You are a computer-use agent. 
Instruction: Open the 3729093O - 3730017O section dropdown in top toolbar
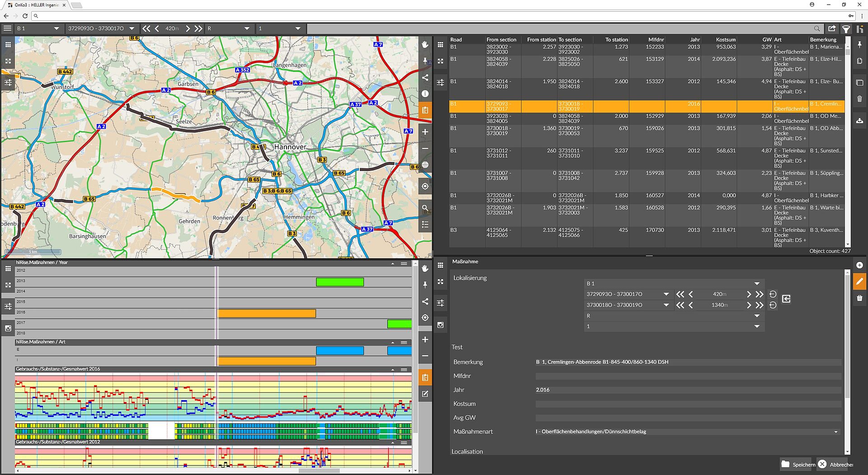point(101,28)
